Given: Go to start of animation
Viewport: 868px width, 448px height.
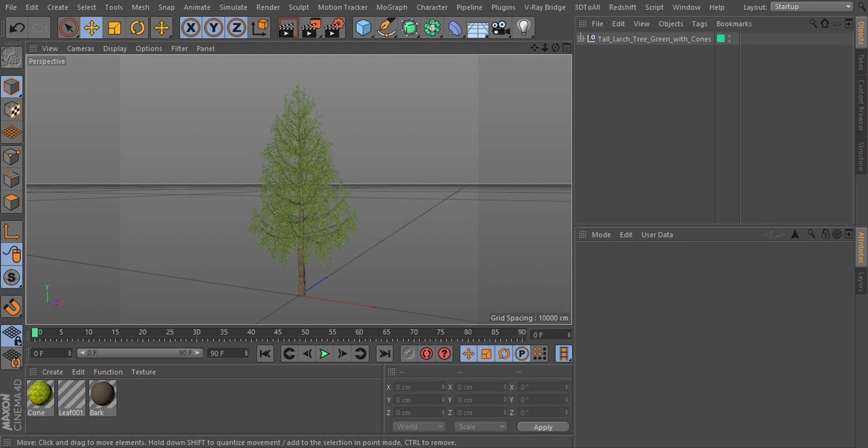Looking at the screenshot, I should tap(265, 354).
